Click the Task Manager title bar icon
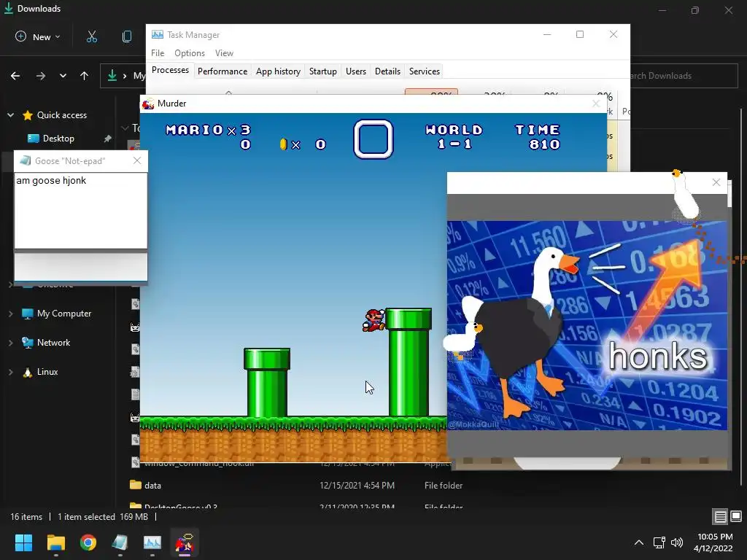 click(x=158, y=35)
